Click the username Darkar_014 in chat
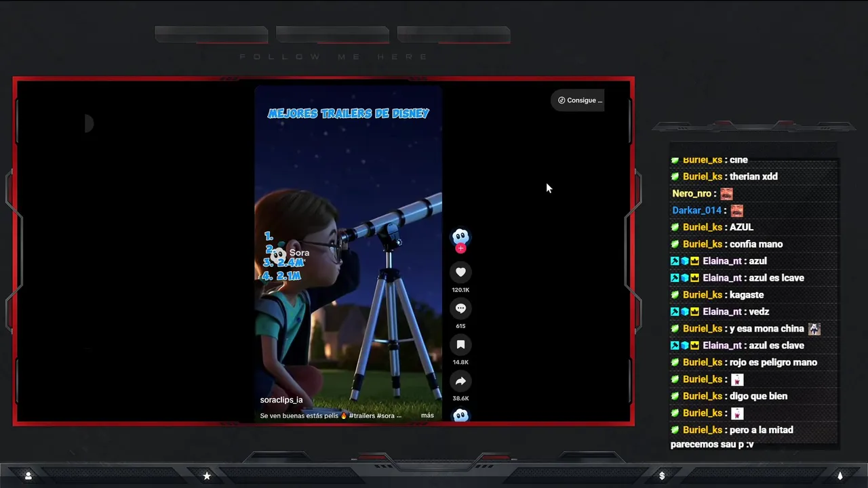The width and height of the screenshot is (868, 488). [x=696, y=211]
